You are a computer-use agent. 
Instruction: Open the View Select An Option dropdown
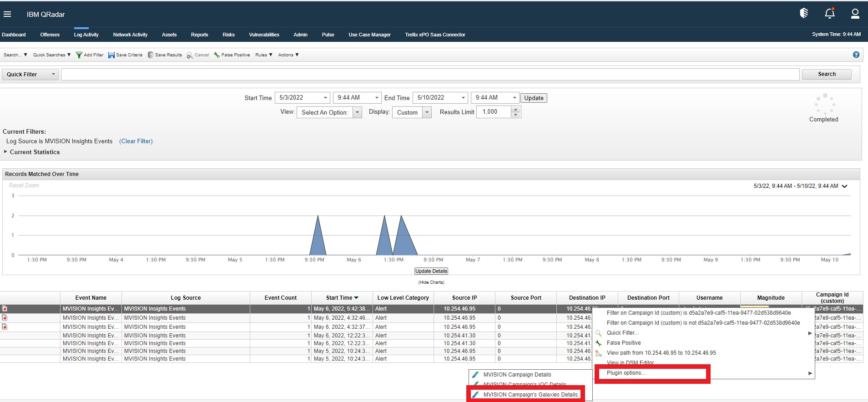tap(357, 112)
